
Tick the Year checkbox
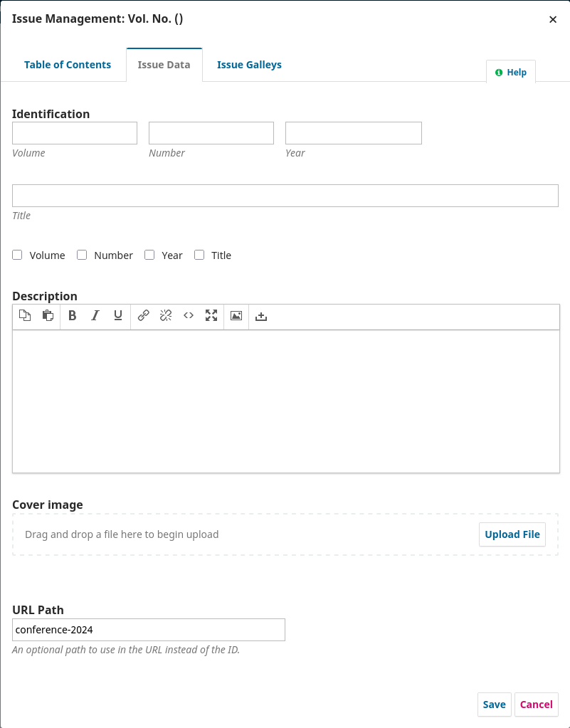click(149, 255)
